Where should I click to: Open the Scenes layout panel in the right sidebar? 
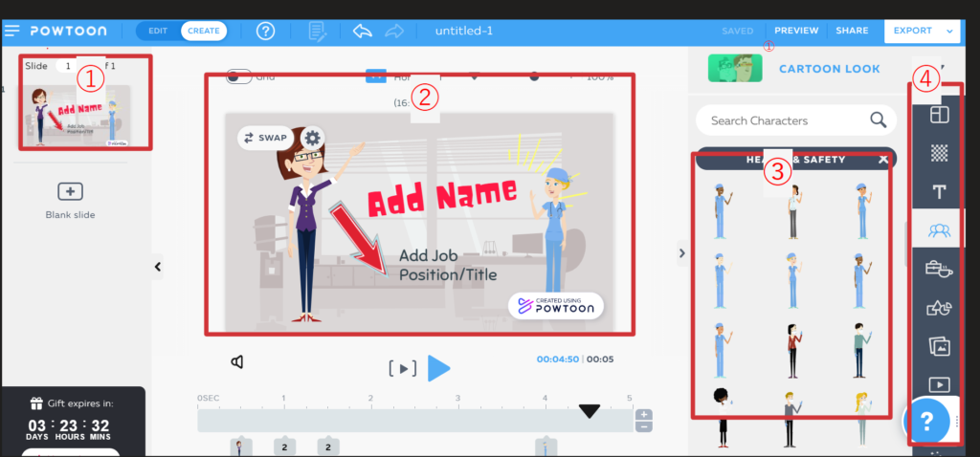coord(940,115)
